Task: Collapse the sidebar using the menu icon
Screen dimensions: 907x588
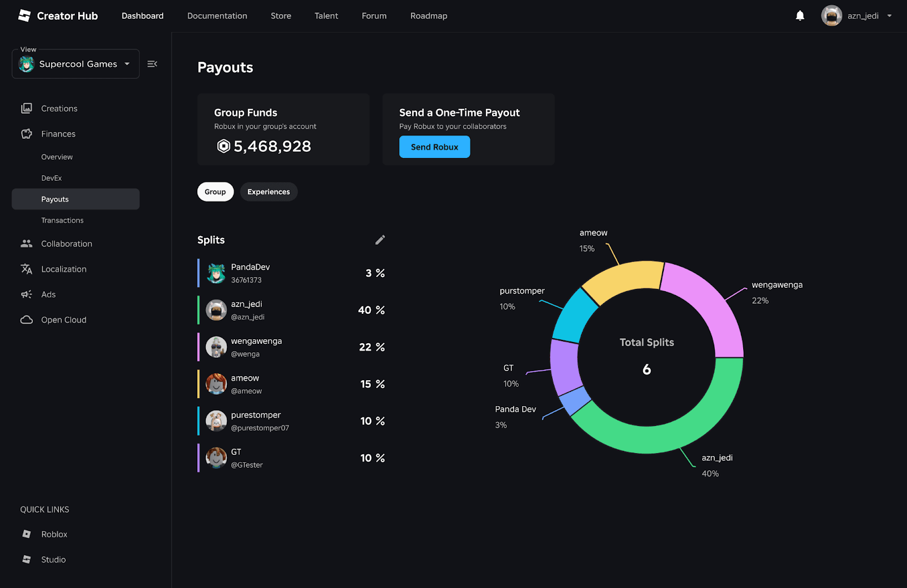Action: point(152,64)
